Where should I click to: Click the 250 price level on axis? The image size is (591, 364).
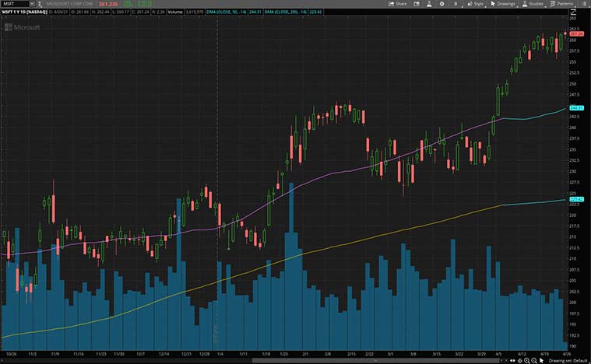tap(572, 84)
